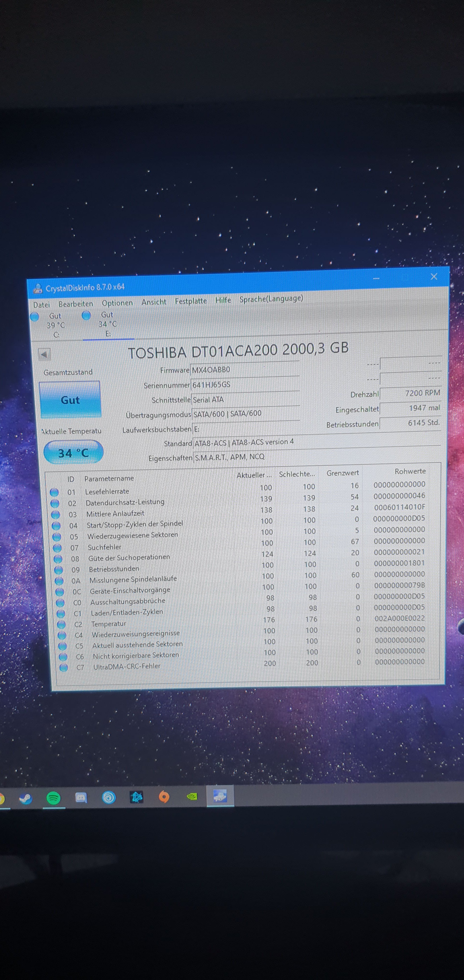Open Ubisoft Connect from the taskbar
464x980 pixels.
108,797
